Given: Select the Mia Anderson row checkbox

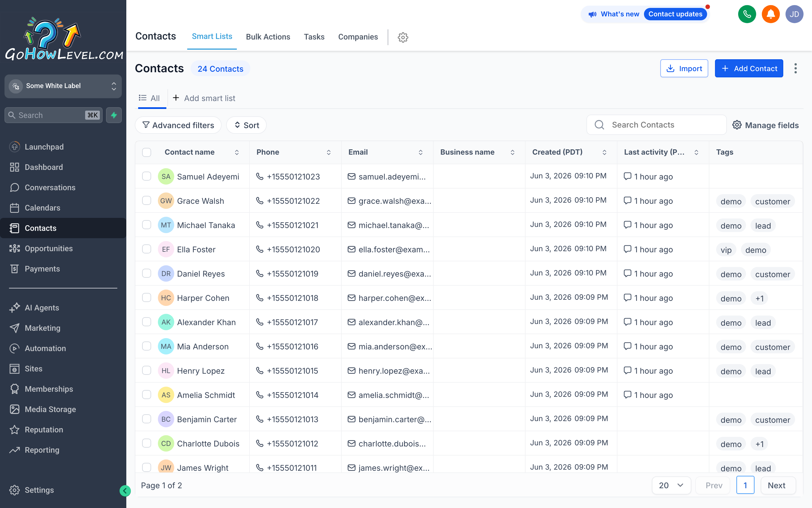Looking at the screenshot, I should (147, 346).
